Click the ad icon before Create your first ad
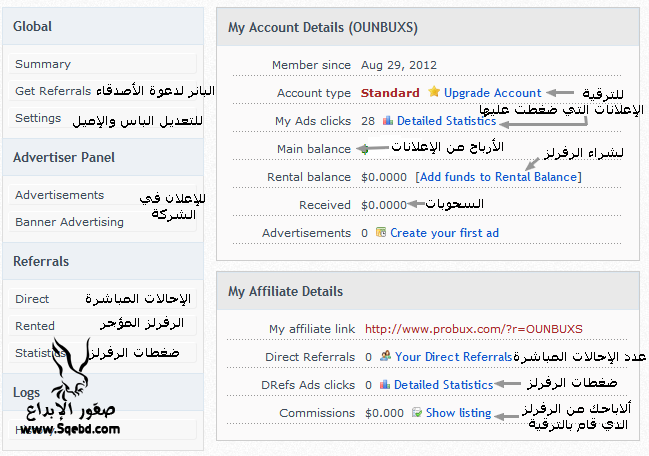 [381, 233]
